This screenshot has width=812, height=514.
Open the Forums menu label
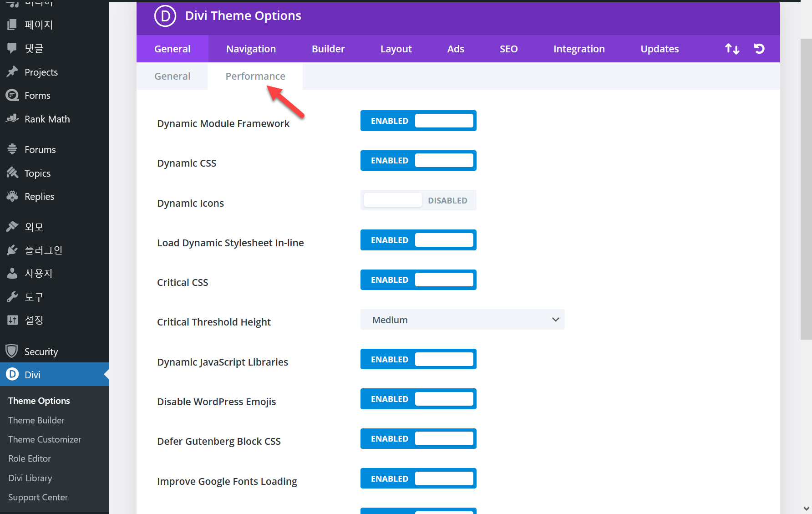click(x=40, y=149)
